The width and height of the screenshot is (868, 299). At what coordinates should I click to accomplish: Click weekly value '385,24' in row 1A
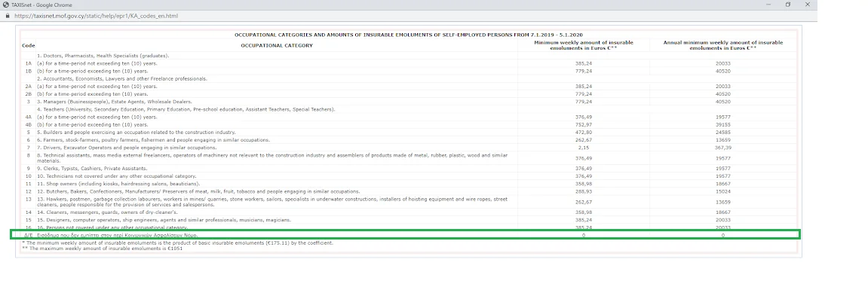tap(584, 63)
